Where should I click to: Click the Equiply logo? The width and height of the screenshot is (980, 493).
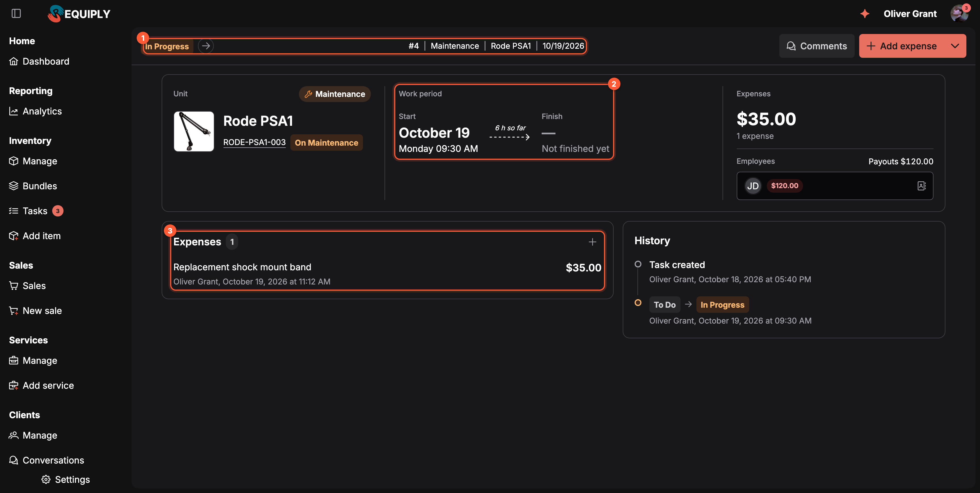point(79,14)
